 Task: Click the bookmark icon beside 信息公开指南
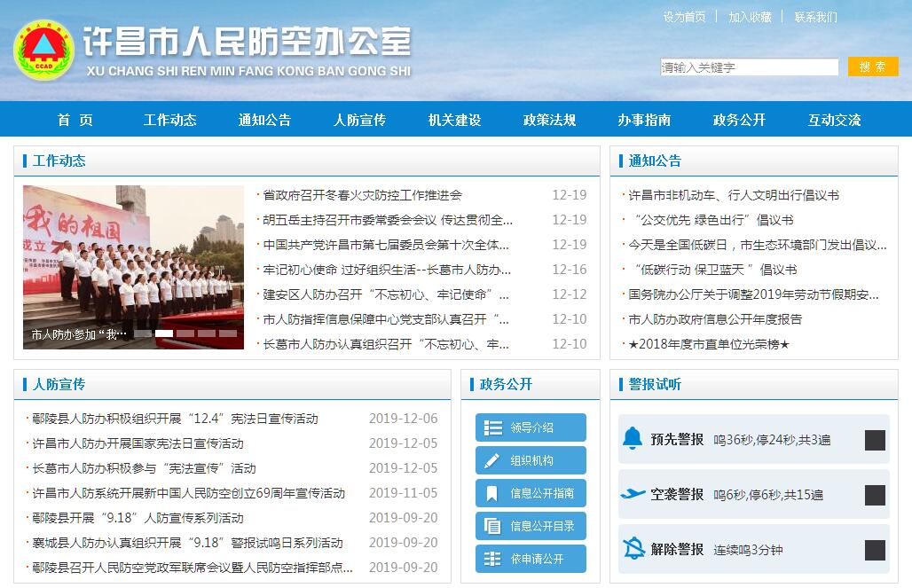coord(492,493)
